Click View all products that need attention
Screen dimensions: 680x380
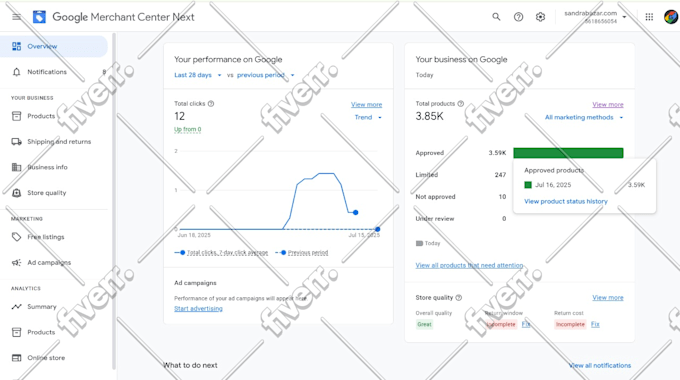[x=469, y=265]
